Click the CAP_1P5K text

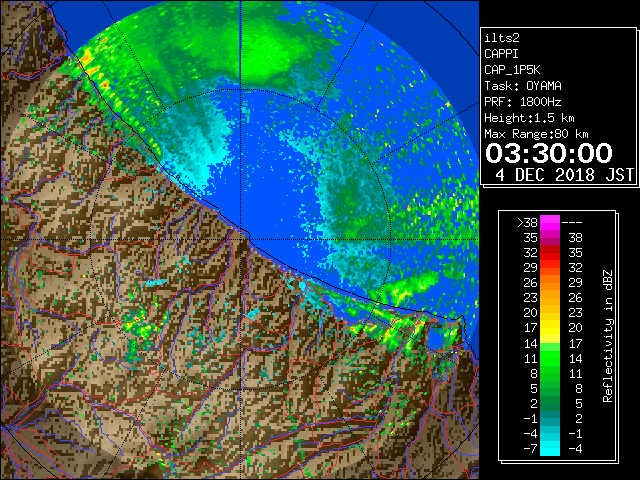[512, 70]
